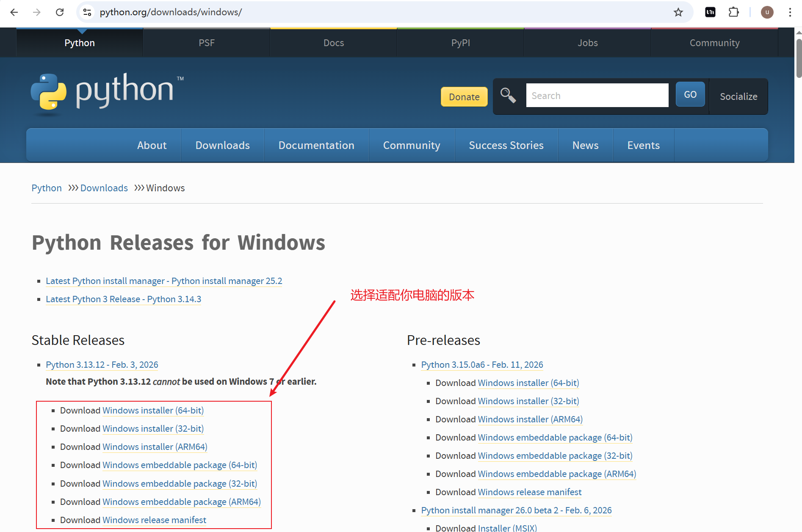Viewport: 802px width, 532px height.
Task: Click the page vertical scrollbar thumb
Action: [x=799, y=58]
